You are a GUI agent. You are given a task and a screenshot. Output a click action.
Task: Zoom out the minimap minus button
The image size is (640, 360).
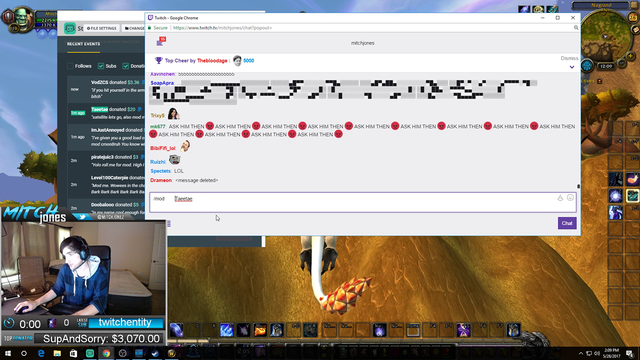[622, 63]
